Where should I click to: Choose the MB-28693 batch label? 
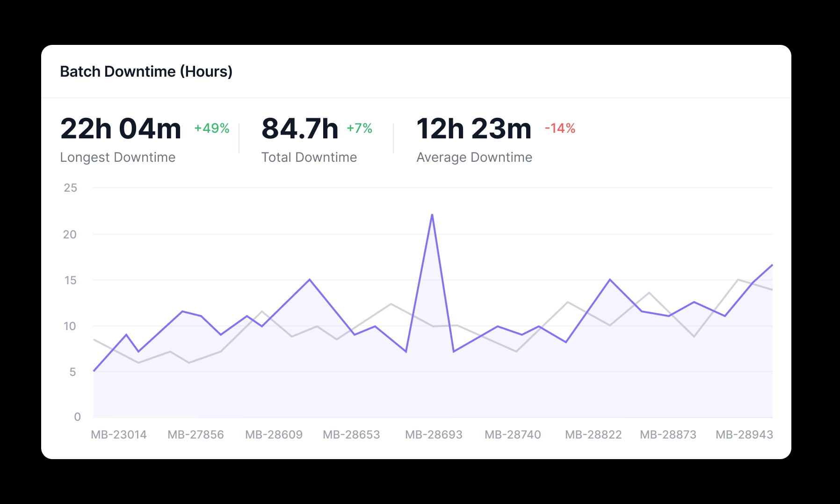pyautogui.click(x=434, y=435)
